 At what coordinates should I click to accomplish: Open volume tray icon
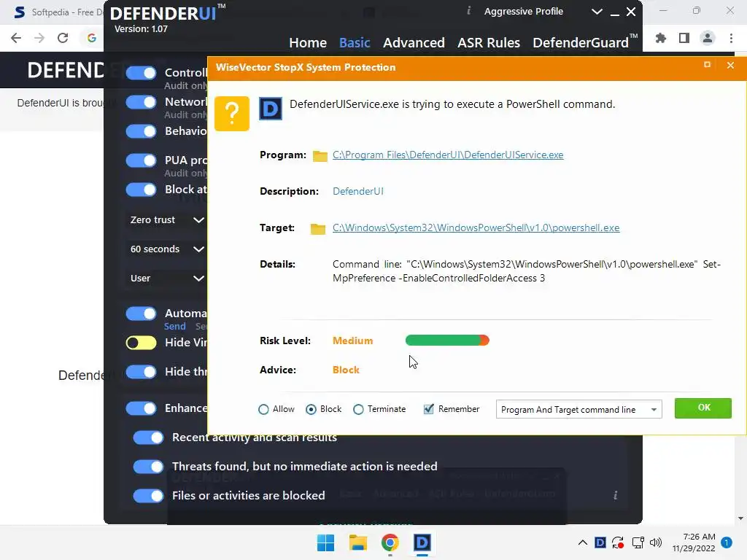click(x=656, y=542)
